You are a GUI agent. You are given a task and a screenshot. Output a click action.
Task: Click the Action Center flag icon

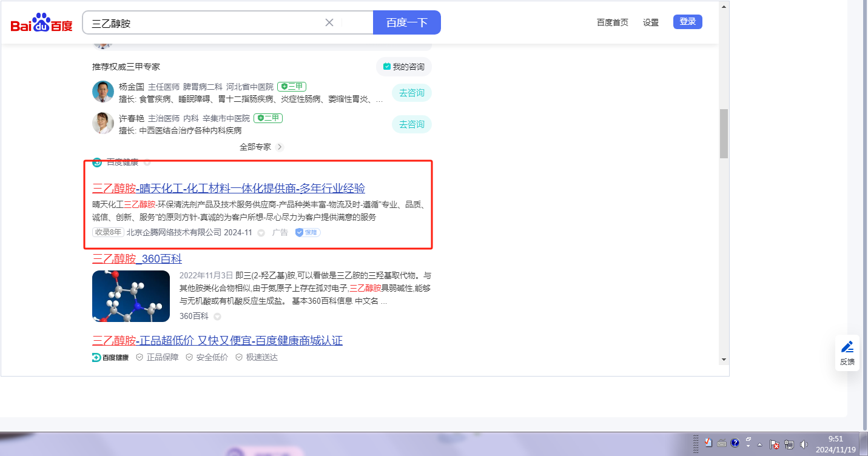click(775, 444)
